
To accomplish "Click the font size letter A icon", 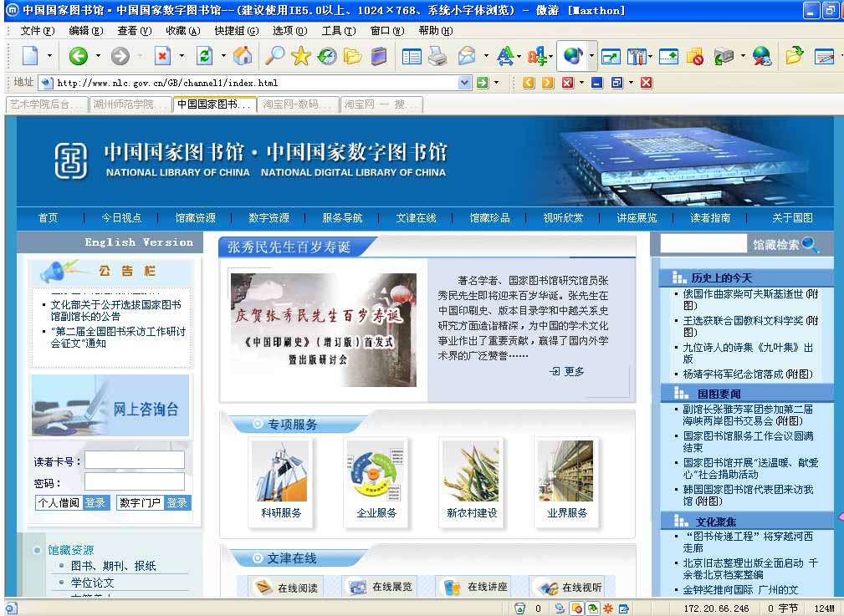I will (505, 56).
